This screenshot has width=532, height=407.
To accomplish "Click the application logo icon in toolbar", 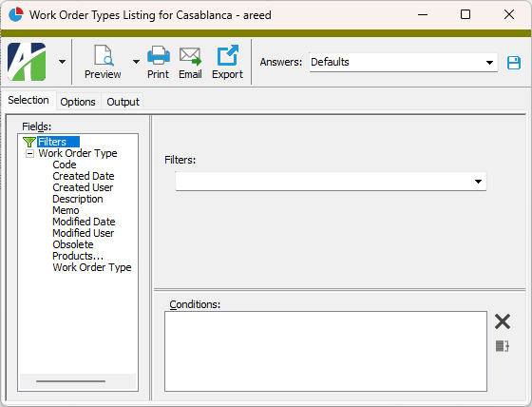I will pyautogui.click(x=27, y=62).
